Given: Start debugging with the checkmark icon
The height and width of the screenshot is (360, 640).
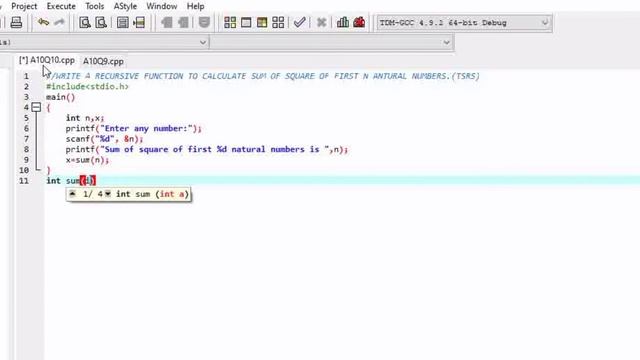Looking at the screenshot, I should (x=300, y=22).
